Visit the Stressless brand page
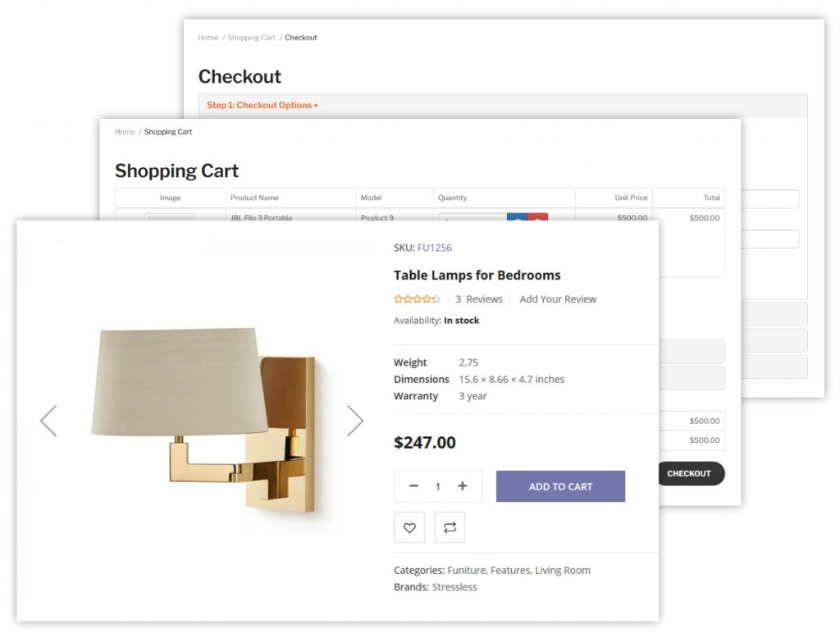This screenshot has width=840, height=638. tap(454, 587)
